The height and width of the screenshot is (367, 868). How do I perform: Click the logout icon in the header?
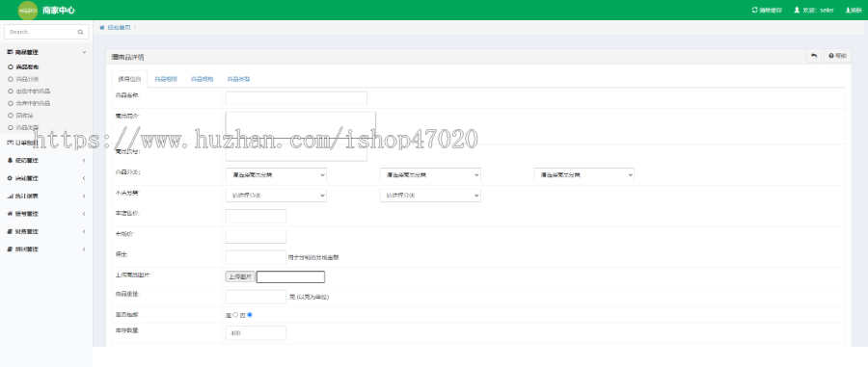pyautogui.click(x=848, y=10)
